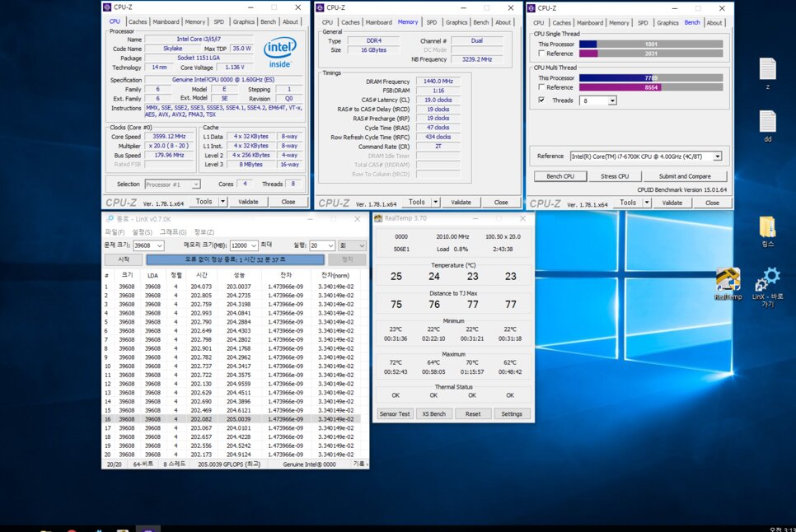Click the LinX status bar reading 오류 없이 정상 종료

235,259
